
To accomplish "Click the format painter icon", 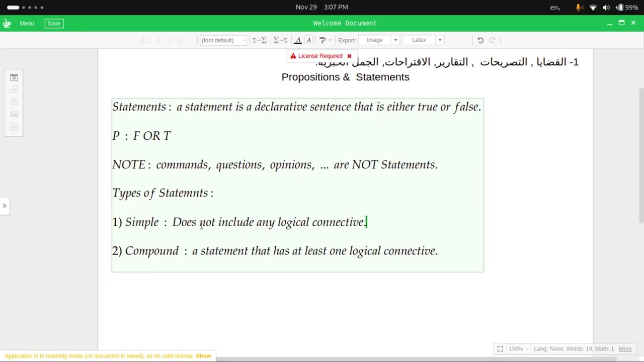I will [x=323, y=40].
